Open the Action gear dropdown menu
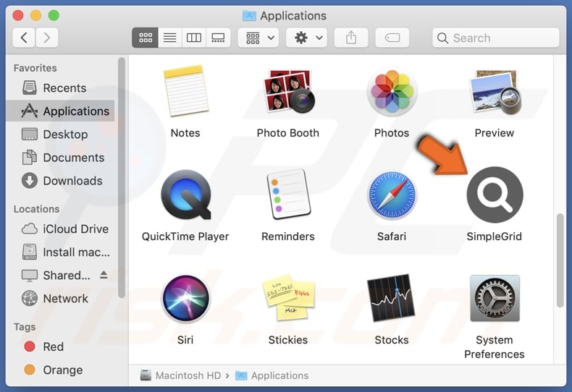 tap(306, 38)
